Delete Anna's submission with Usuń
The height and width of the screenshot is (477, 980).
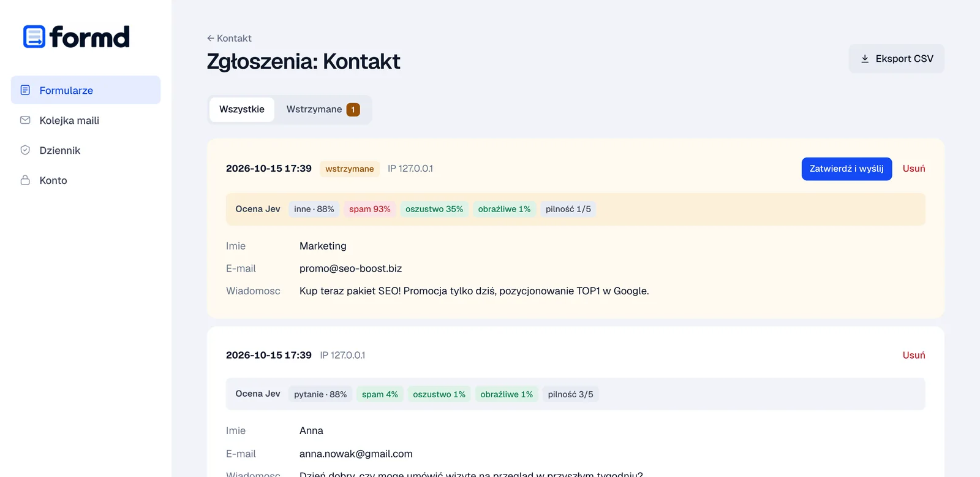tap(914, 355)
